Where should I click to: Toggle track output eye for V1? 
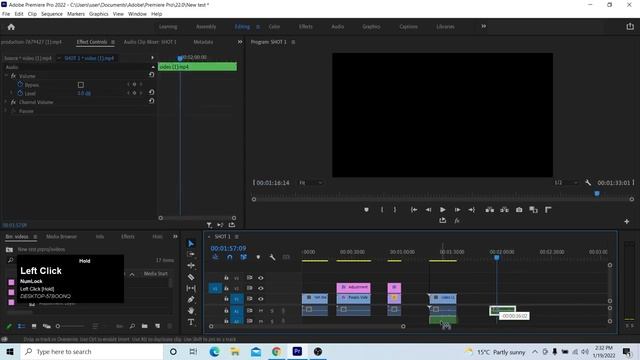(x=260, y=299)
